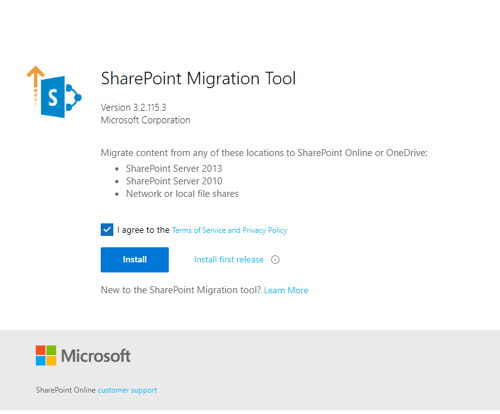Click the blue Install button

(x=135, y=260)
